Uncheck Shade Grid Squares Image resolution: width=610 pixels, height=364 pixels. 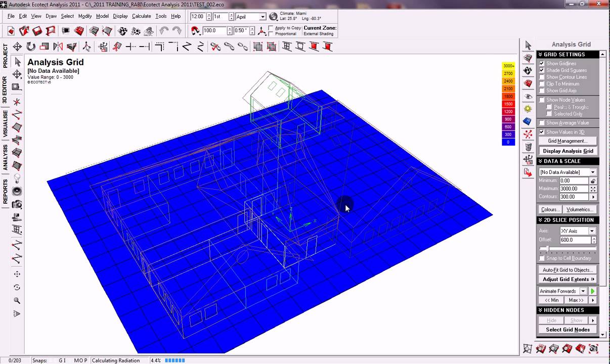[542, 70]
